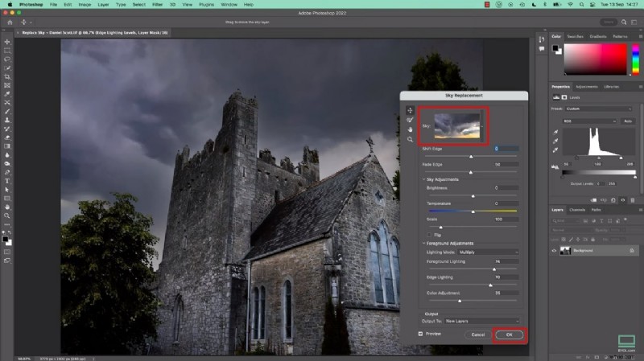Open the Layer menu
This screenshot has width=644, height=361.
[103, 5]
